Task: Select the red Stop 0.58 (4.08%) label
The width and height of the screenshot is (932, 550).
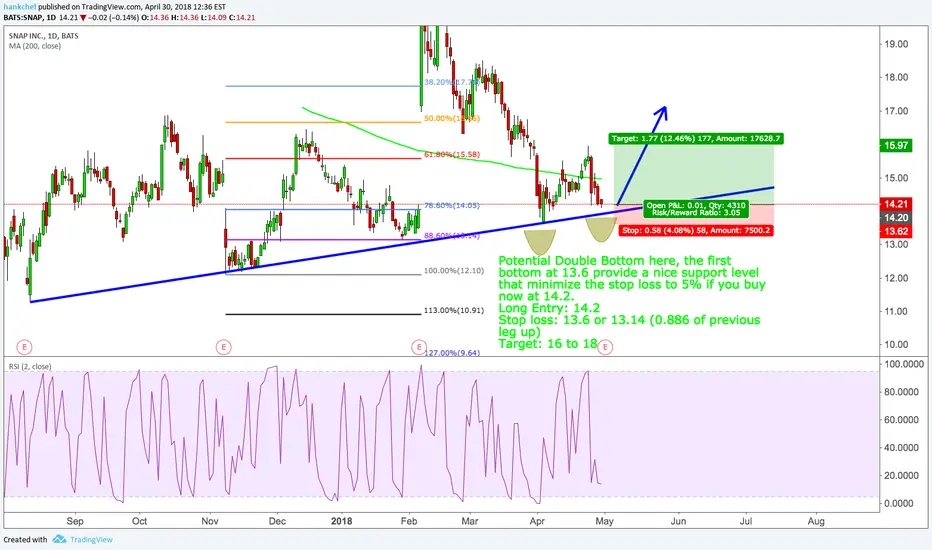Action: tap(696, 231)
